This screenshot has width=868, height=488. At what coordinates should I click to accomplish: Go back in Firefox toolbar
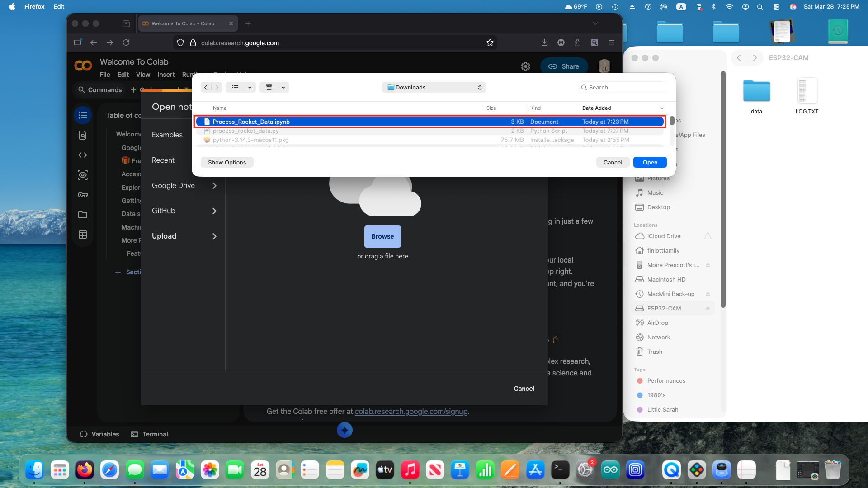tap(94, 42)
